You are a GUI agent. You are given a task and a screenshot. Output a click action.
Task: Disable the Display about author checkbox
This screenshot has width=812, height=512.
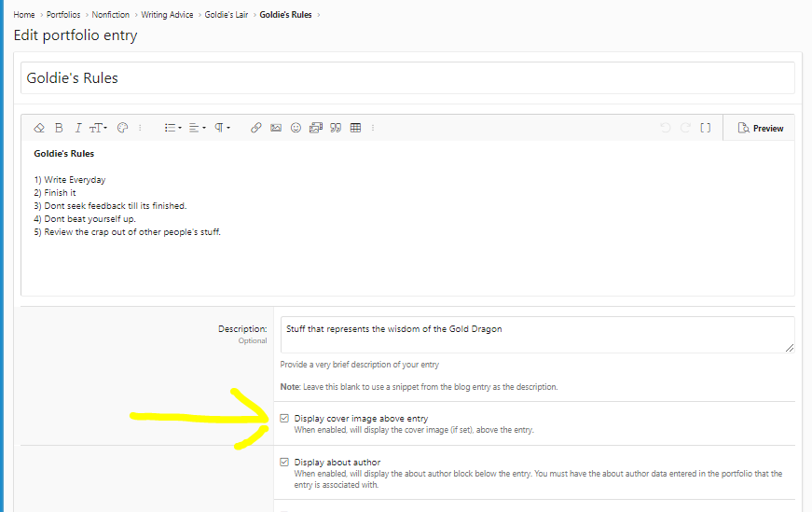click(x=284, y=462)
